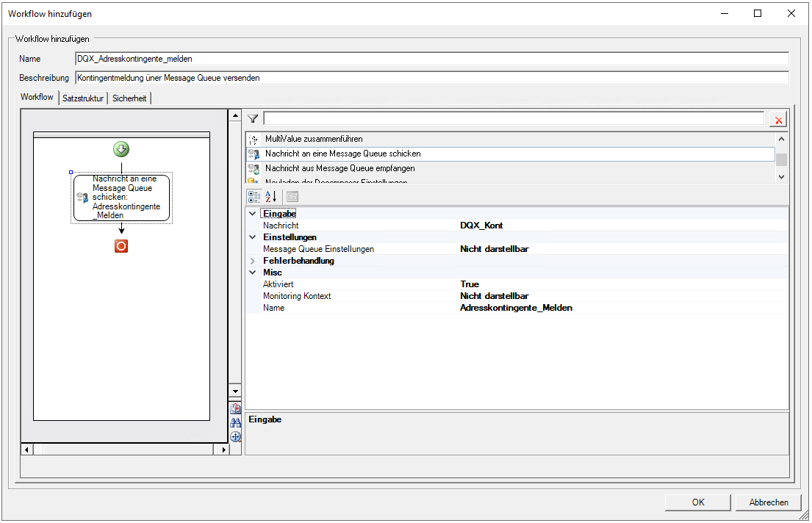Click the red workflow stop node

(x=121, y=246)
